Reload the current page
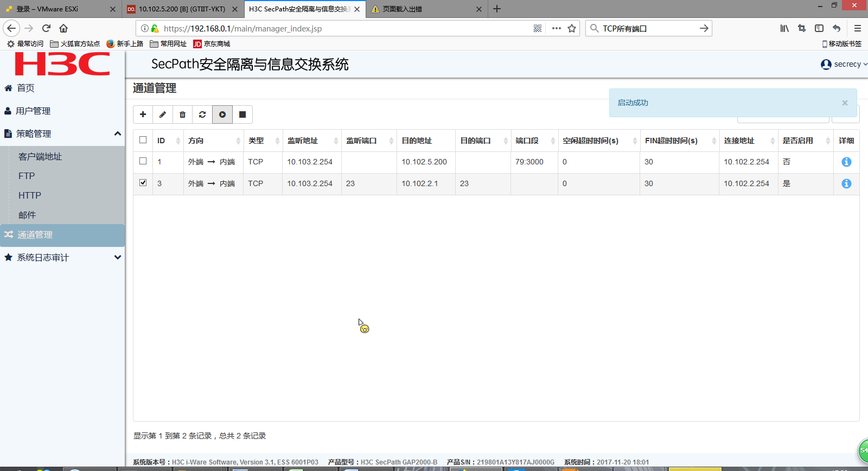 (46, 28)
